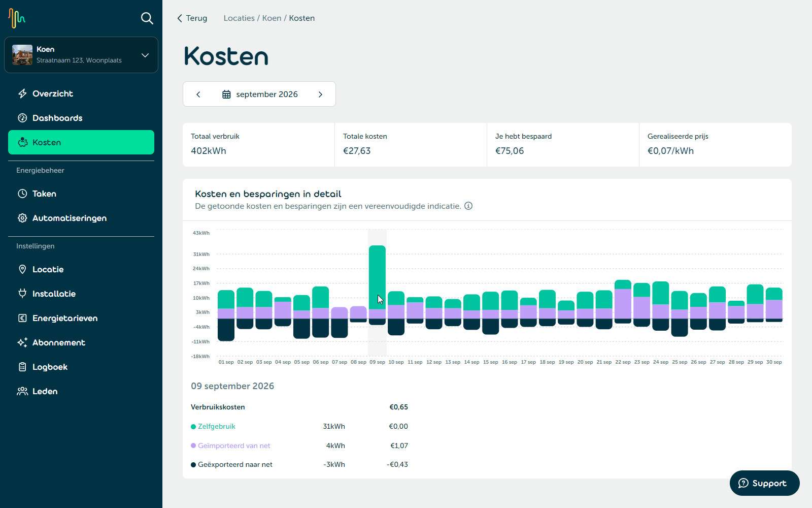Screen dimensions: 812x508
Task: Select the 15 sep bar
Action: coord(491,313)
